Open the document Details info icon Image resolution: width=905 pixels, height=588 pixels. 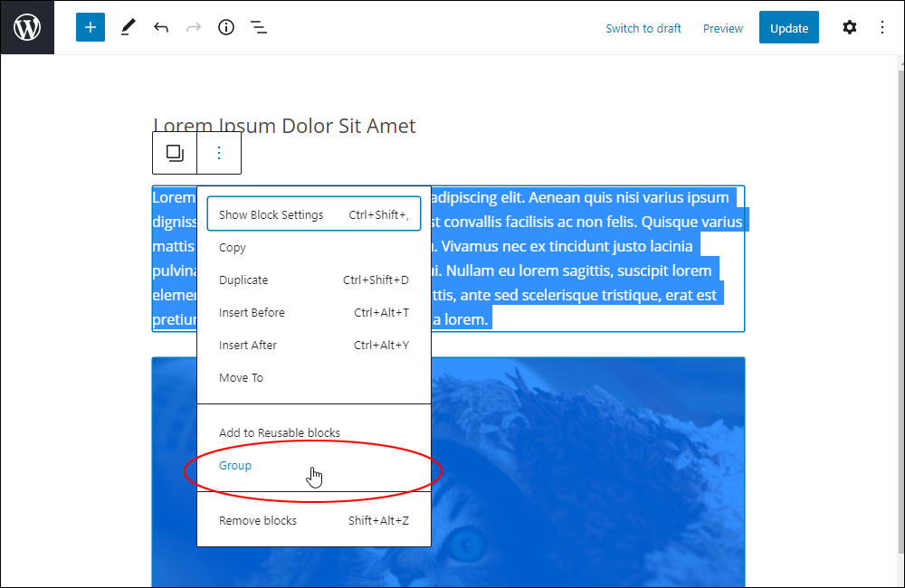point(226,28)
